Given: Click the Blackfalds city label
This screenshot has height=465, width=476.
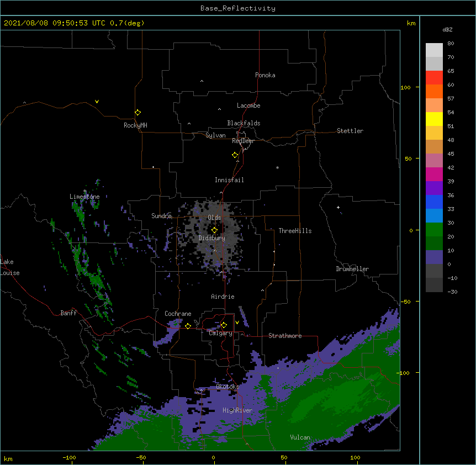Looking at the screenshot, I should tap(244, 123).
